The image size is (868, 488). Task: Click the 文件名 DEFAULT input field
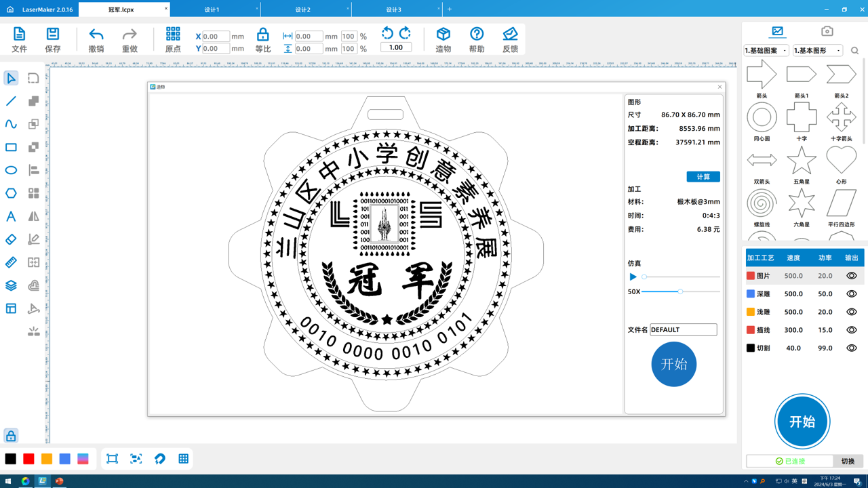coord(683,329)
